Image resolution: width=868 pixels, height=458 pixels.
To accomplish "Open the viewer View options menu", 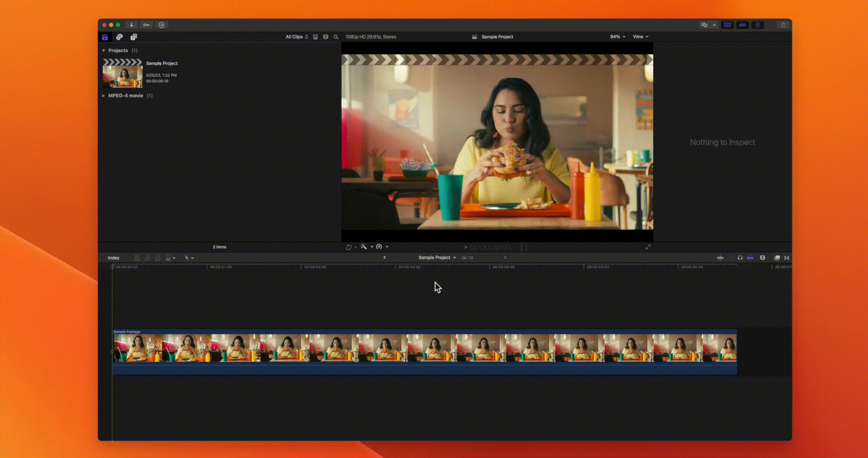I will pyautogui.click(x=640, y=37).
